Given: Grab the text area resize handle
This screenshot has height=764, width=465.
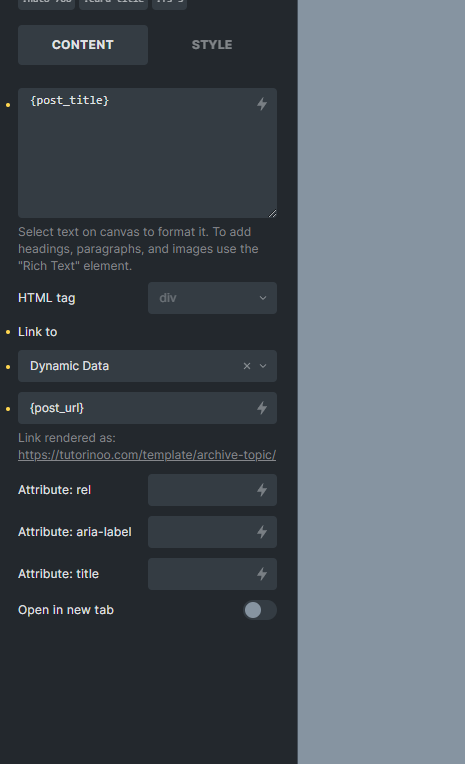Looking at the screenshot, I should [272, 213].
